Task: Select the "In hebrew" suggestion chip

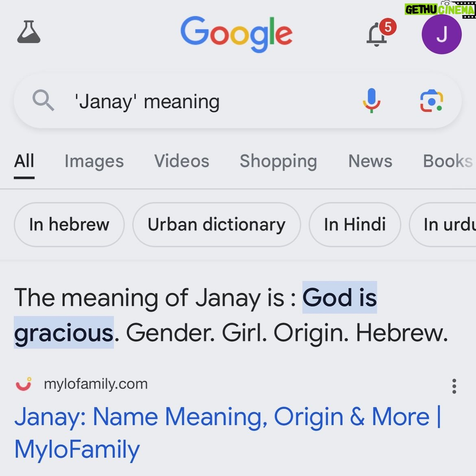Action: [69, 225]
